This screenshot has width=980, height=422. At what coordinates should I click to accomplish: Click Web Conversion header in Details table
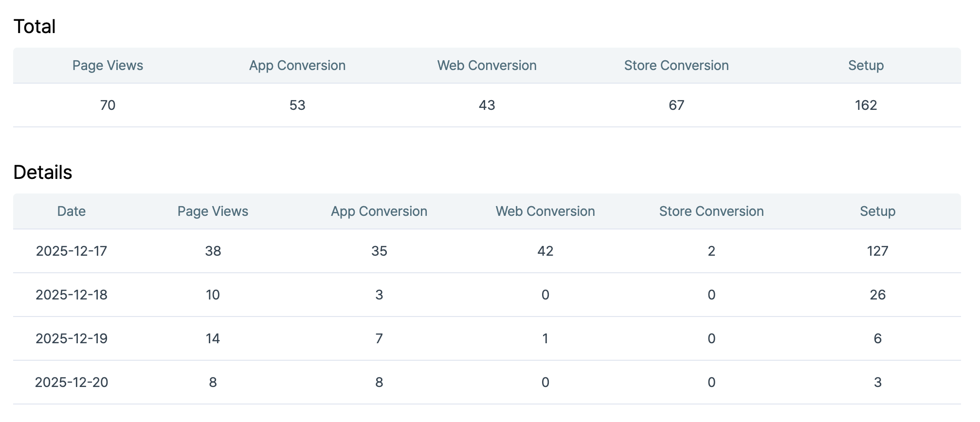tap(545, 211)
